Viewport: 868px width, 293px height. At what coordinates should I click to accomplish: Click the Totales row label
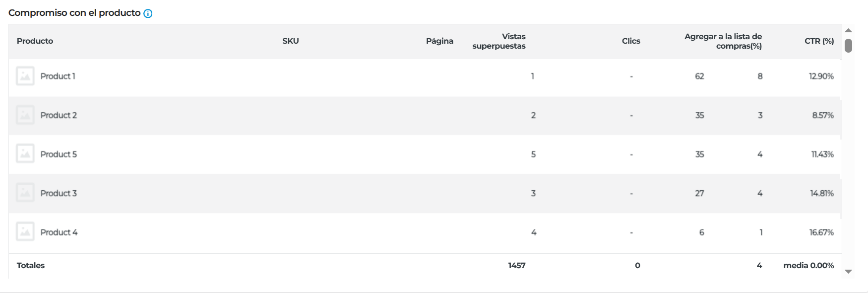(31, 266)
